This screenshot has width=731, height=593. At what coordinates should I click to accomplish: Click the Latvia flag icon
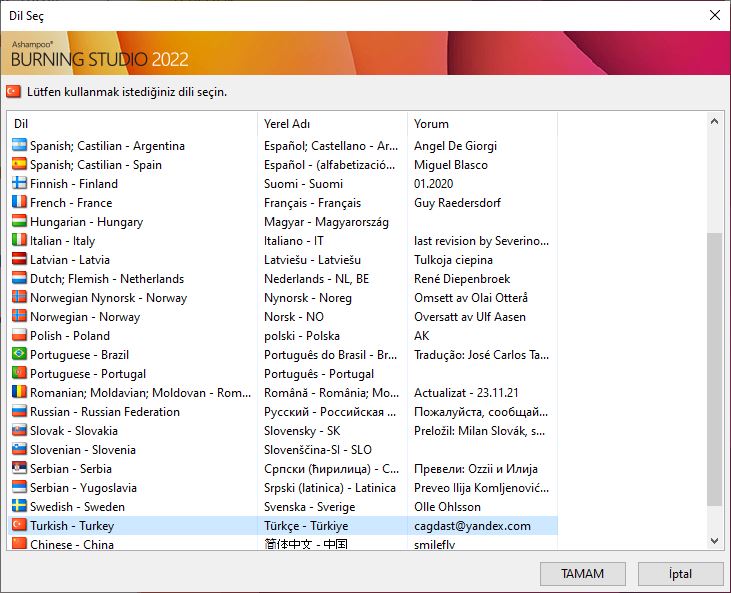point(19,259)
